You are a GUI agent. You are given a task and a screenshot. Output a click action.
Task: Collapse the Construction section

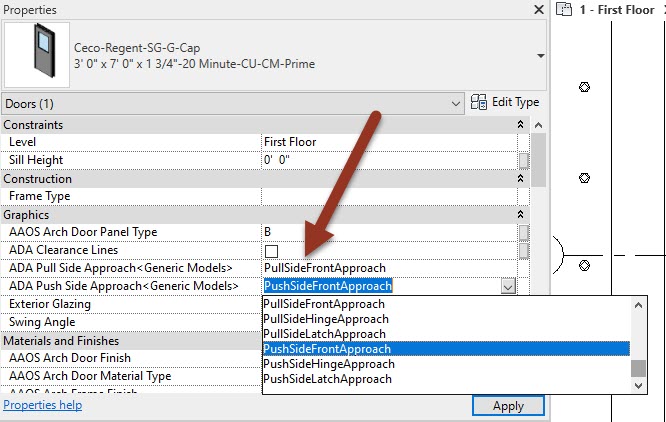(520, 178)
